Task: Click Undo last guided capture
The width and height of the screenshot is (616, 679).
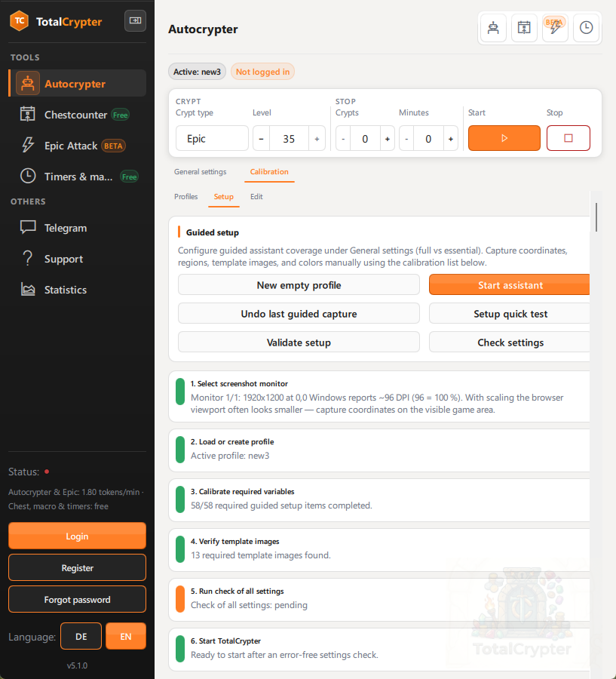Action: click(299, 314)
